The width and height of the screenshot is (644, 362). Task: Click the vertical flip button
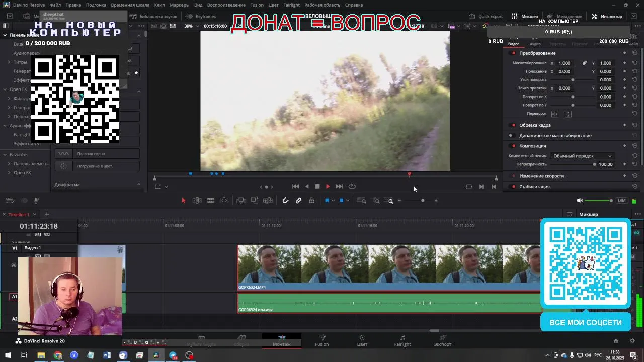point(568,114)
